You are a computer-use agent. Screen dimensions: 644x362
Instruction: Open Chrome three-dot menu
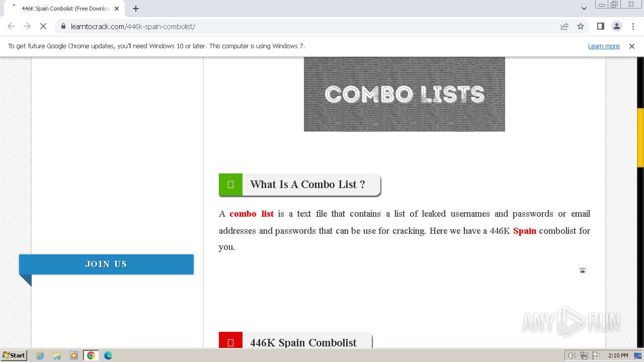click(x=633, y=26)
